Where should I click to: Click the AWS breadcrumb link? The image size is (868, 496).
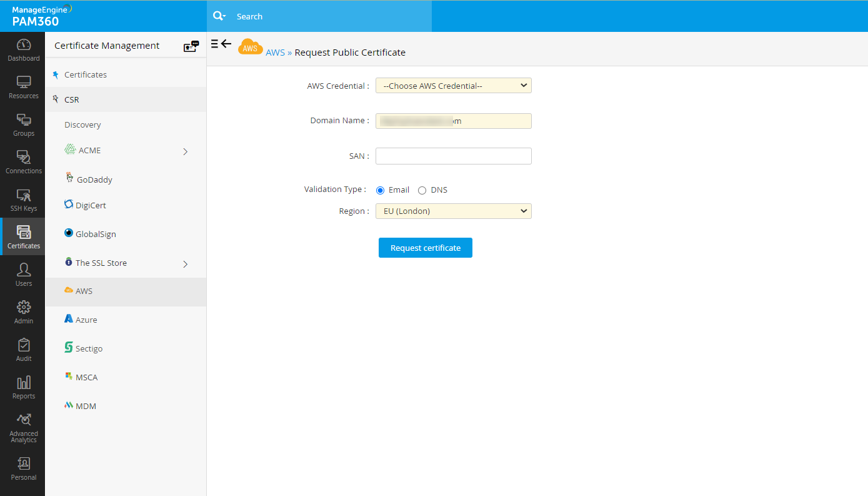click(275, 53)
